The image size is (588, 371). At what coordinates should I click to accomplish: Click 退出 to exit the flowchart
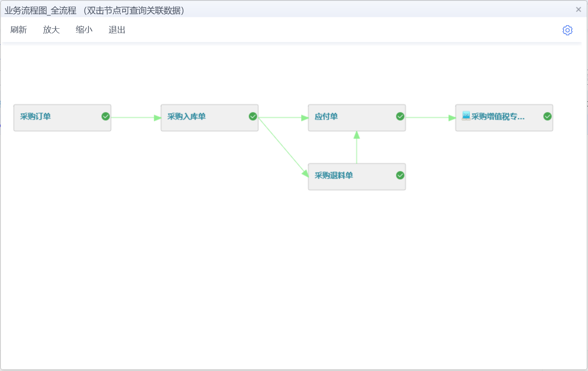pos(117,30)
